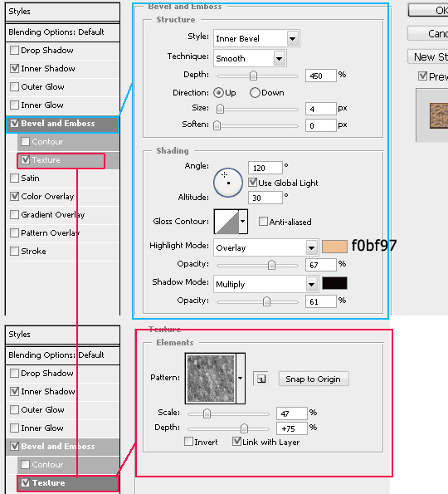The width and height of the screenshot is (448, 494).
Task: Click texture Depth field showing +75
Action: tap(291, 428)
